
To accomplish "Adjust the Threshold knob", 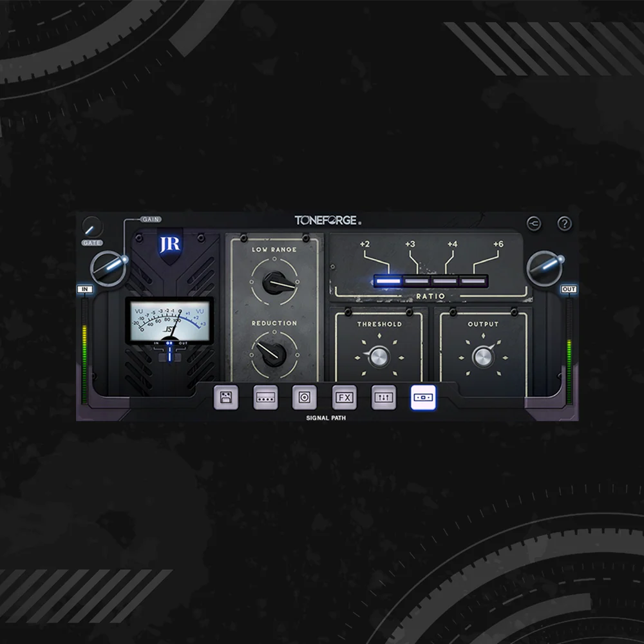I will tap(380, 356).
